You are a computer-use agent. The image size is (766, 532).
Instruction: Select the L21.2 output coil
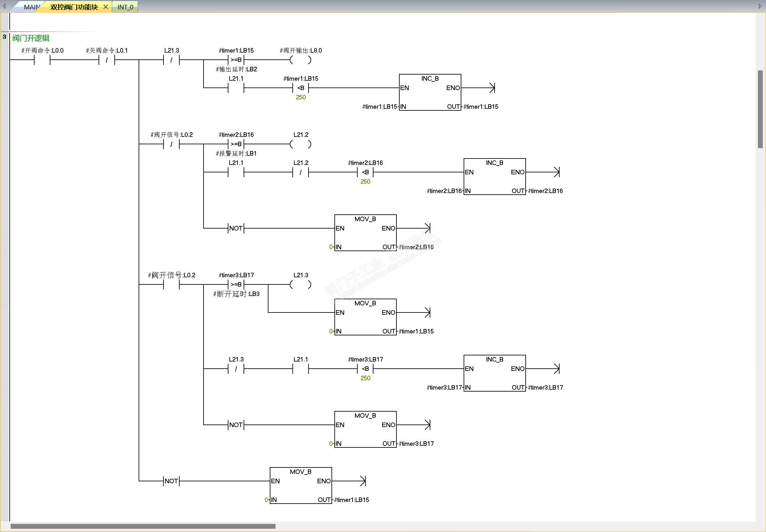pos(300,144)
